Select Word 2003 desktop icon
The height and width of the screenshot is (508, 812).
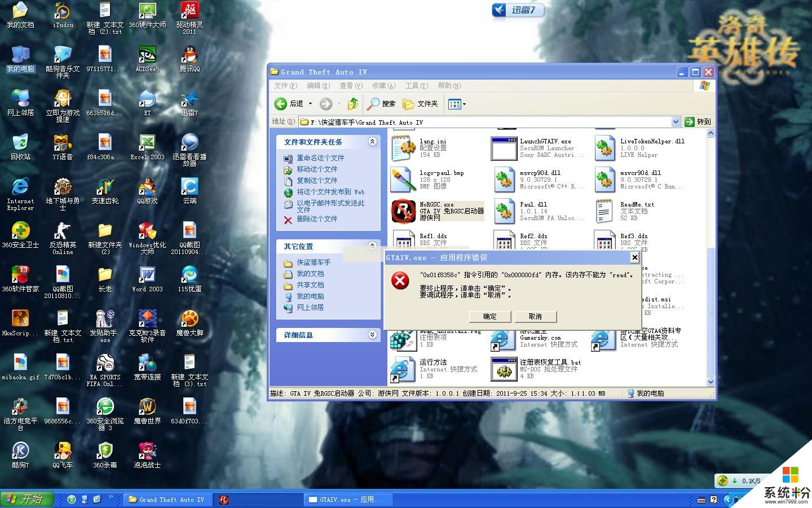147,279
